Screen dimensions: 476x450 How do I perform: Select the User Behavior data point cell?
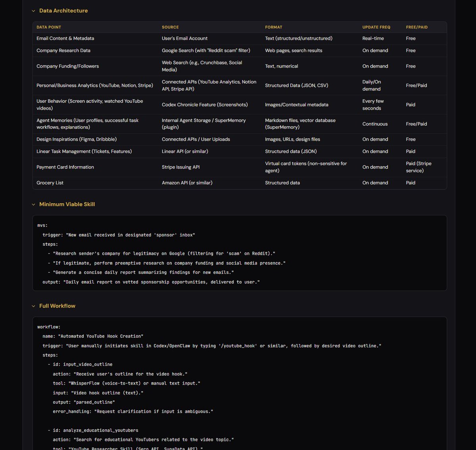pyautogui.click(x=90, y=105)
